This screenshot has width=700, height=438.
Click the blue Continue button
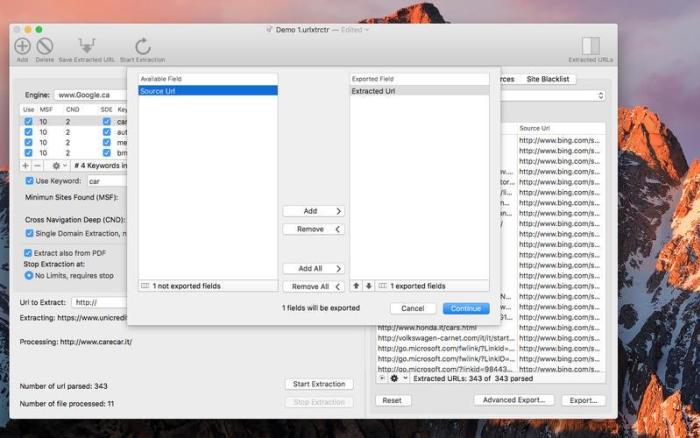coord(466,309)
